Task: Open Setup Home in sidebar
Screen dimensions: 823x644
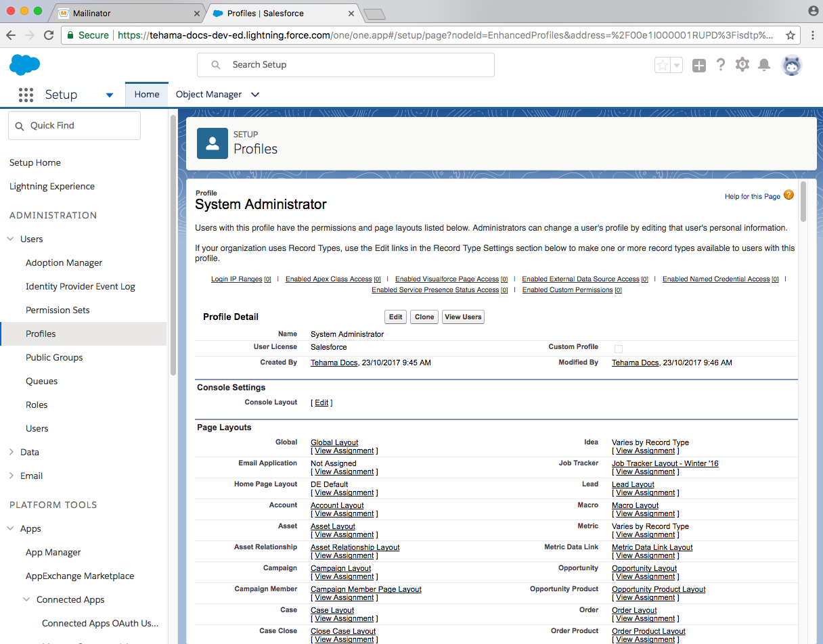Action: [x=35, y=162]
